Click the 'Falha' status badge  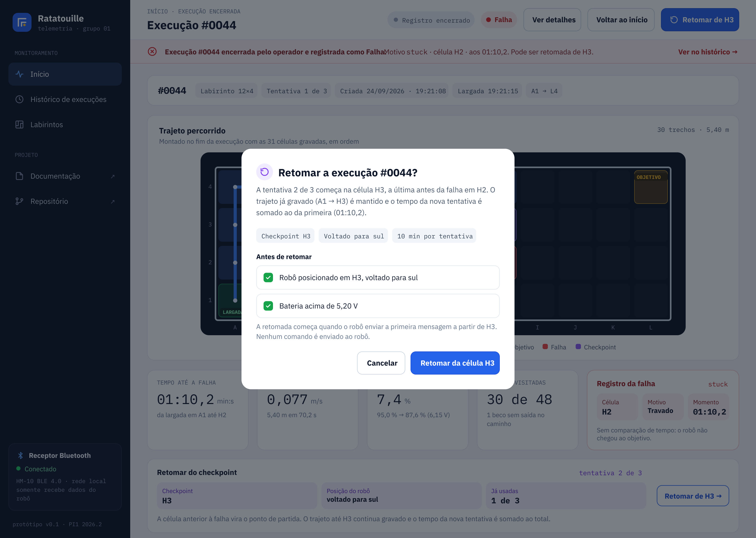(499, 20)
